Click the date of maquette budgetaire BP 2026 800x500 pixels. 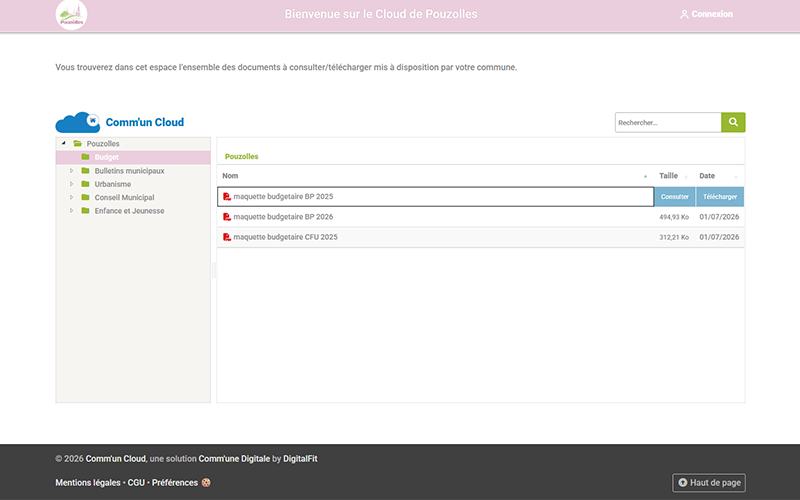click(x=719, y=217)
